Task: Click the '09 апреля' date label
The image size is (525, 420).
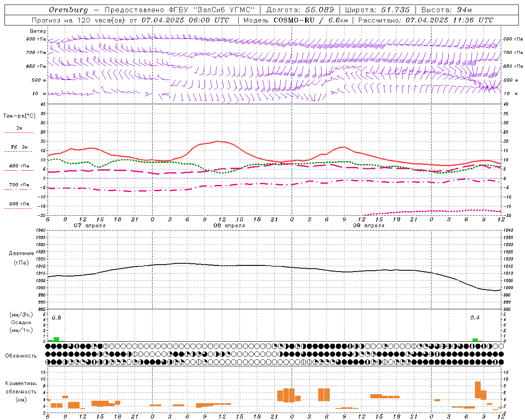Action: 368,226
